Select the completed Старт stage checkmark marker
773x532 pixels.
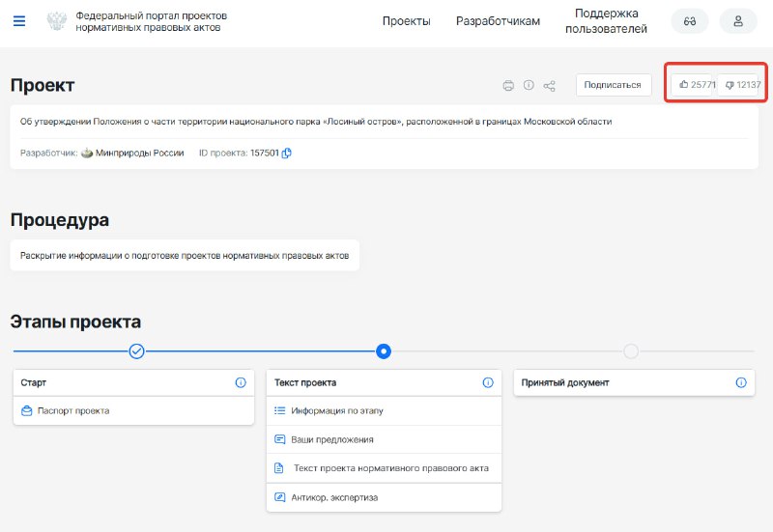[x=136, y=351]
